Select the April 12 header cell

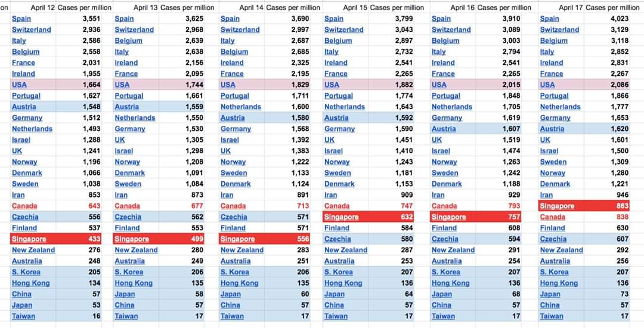[43, 7]
